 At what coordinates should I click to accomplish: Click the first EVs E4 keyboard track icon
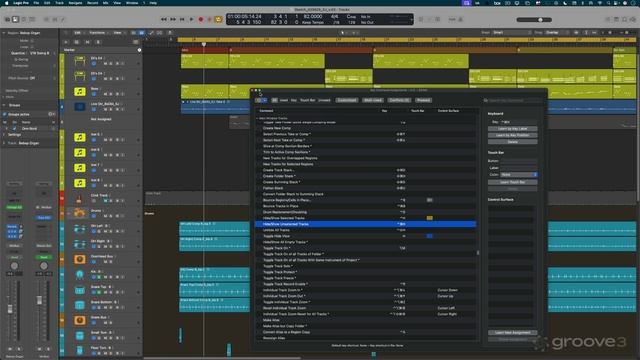pos(80,61)
